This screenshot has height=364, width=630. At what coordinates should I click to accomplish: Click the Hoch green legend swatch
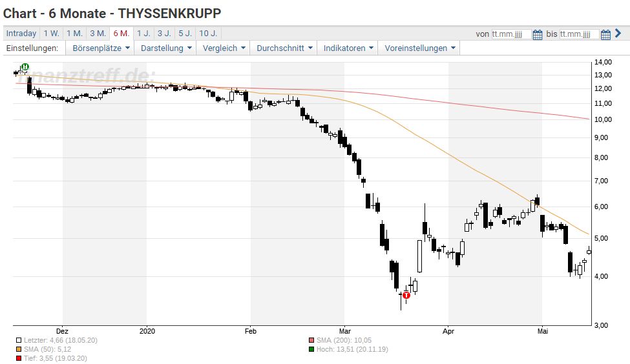(x=311, y=350)
